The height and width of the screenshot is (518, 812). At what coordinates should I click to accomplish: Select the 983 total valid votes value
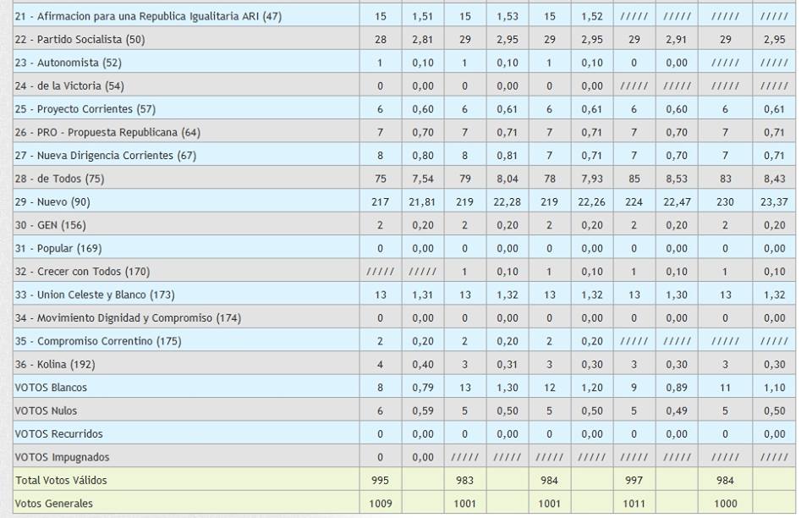(464, 480)
